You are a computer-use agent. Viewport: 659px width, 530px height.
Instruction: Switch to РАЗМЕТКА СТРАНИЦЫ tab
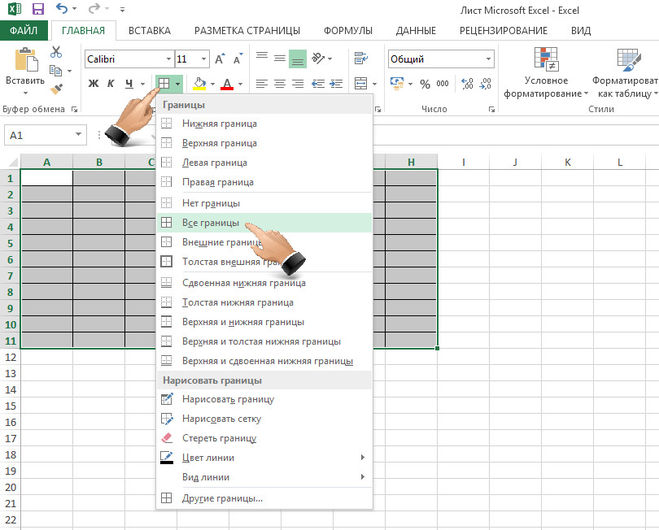point(247,31)
